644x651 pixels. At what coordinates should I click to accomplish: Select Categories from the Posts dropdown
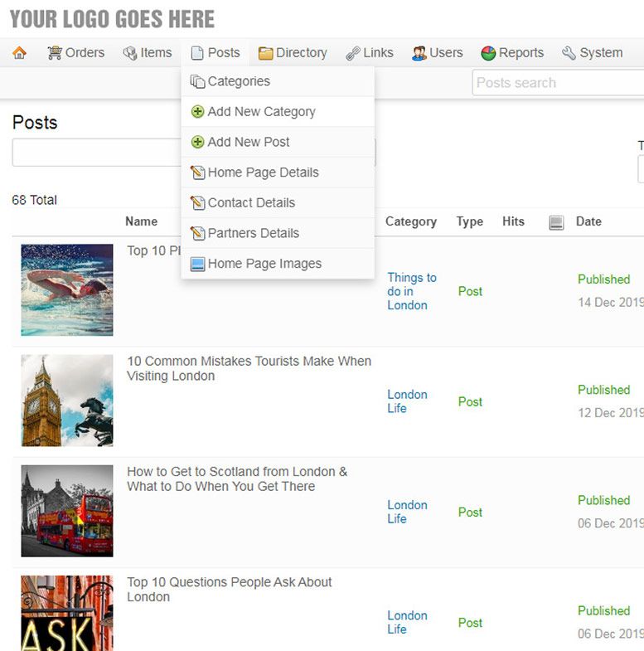coord(278,81)
